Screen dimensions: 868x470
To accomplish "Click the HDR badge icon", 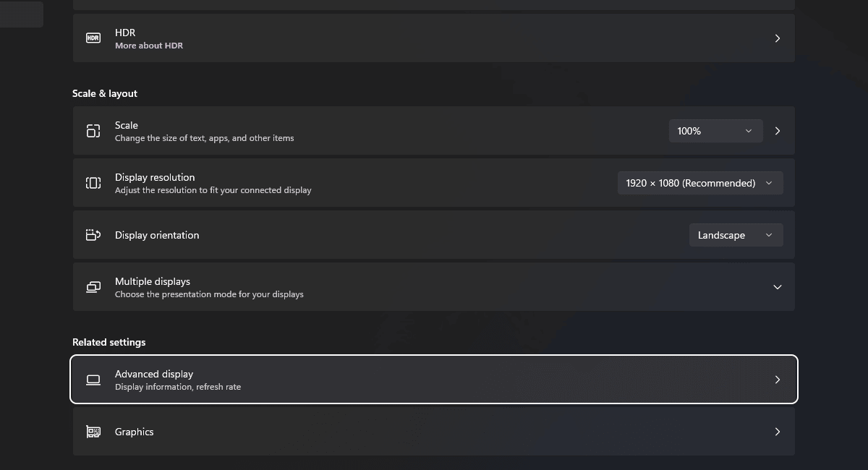I will tap(93, 38).
